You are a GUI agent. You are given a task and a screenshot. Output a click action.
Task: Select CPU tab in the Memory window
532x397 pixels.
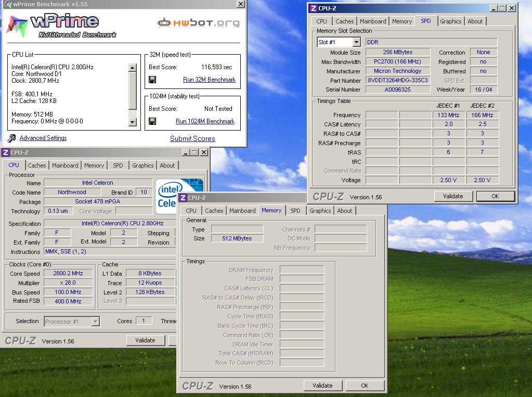(x=191, y=211)
